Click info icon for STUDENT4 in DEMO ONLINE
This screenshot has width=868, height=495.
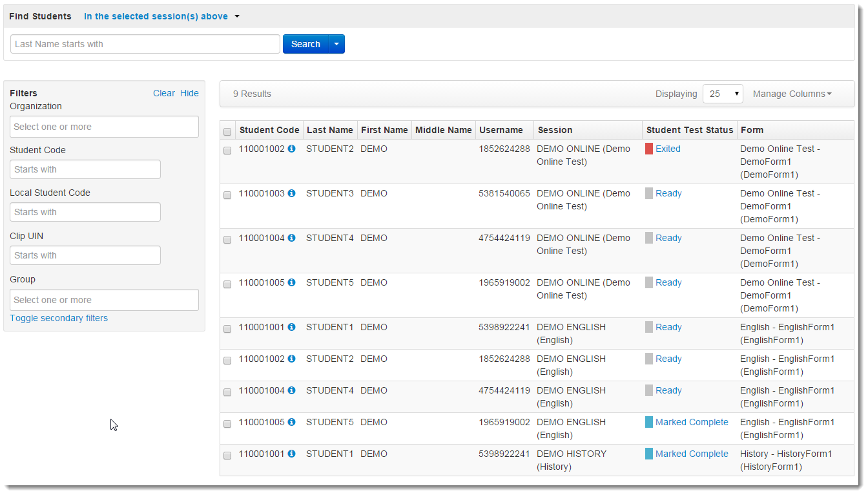click(291, 238)
